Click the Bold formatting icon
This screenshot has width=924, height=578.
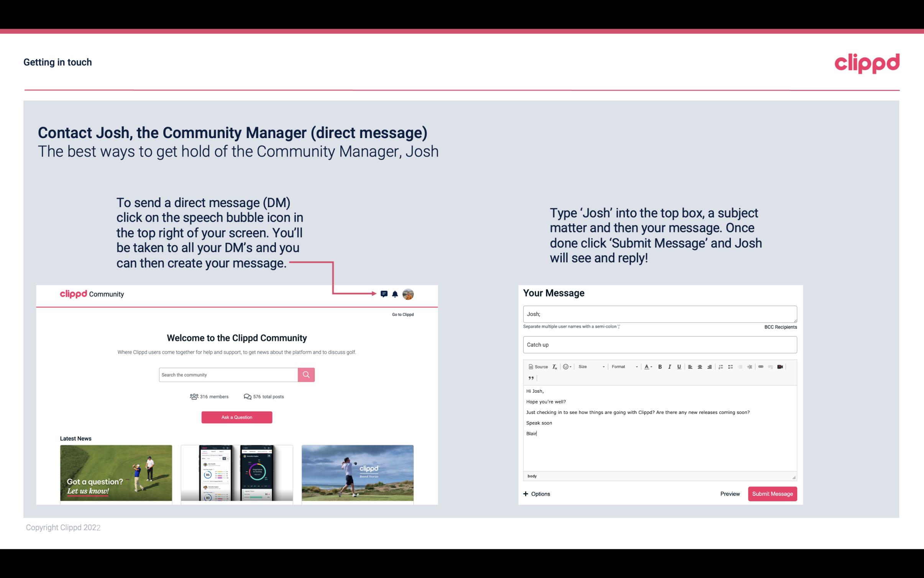coord(660,366)
